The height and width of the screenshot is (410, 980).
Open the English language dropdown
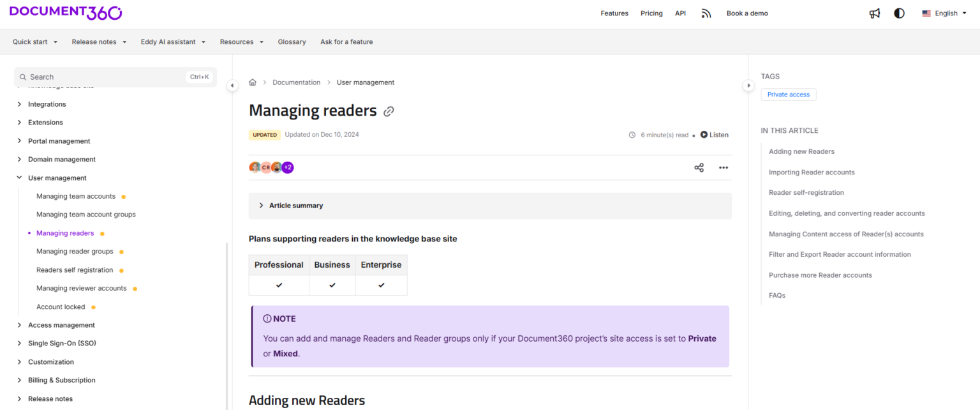pyautogui.click(x=944, y=13)
